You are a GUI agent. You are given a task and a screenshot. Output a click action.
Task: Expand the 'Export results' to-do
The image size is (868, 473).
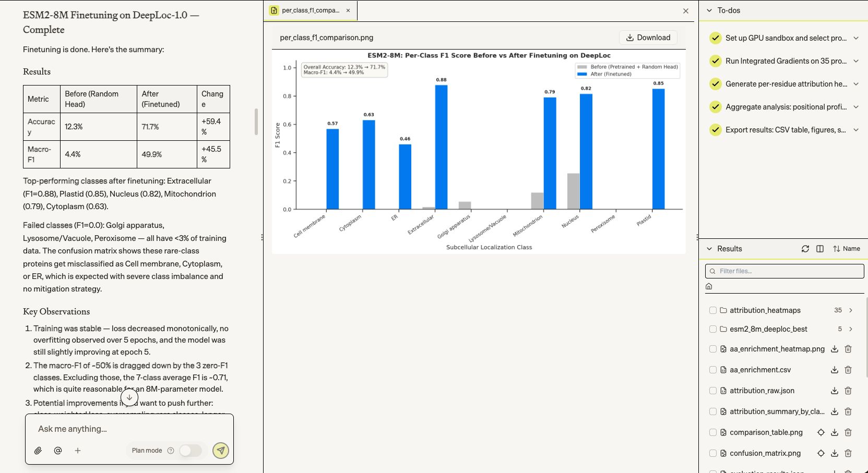(x=856, y=130)
